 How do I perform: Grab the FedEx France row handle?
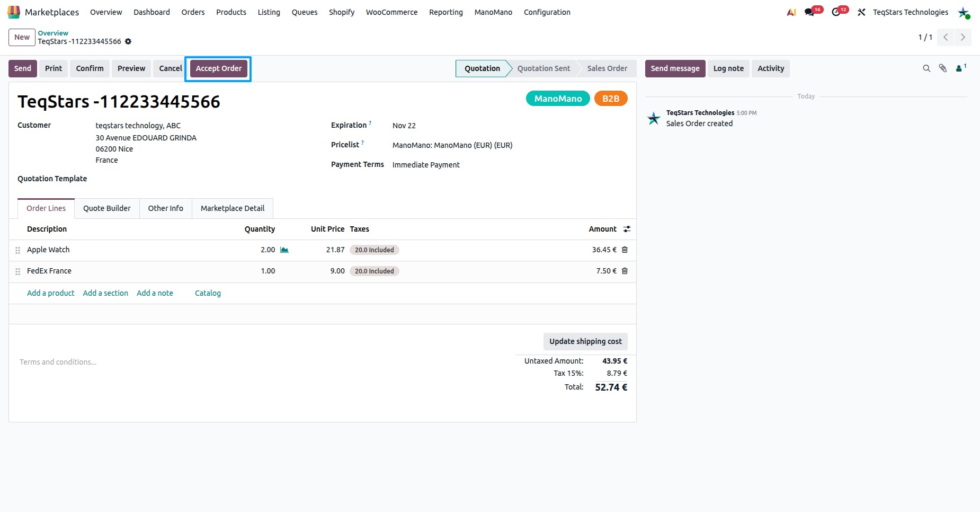pyautogui.click(x=17, y=271)
